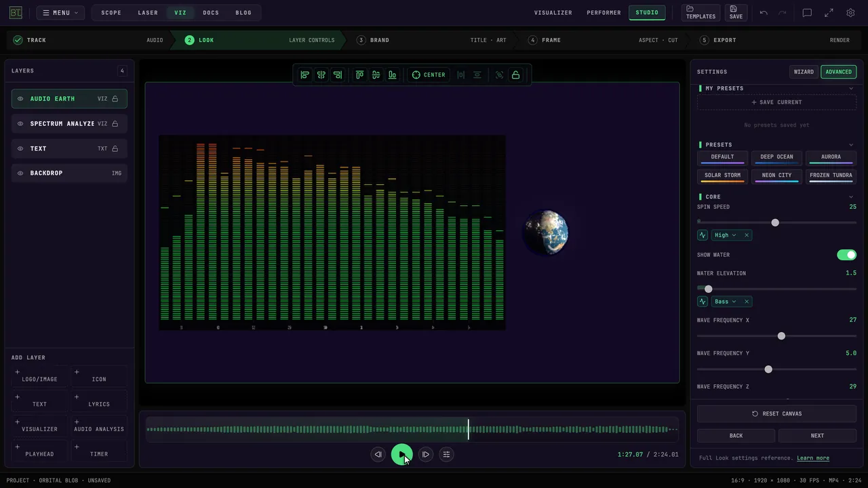868x488 pixels.
Task: Lock the Audio Earth layer
Action: tap(115, 99)
